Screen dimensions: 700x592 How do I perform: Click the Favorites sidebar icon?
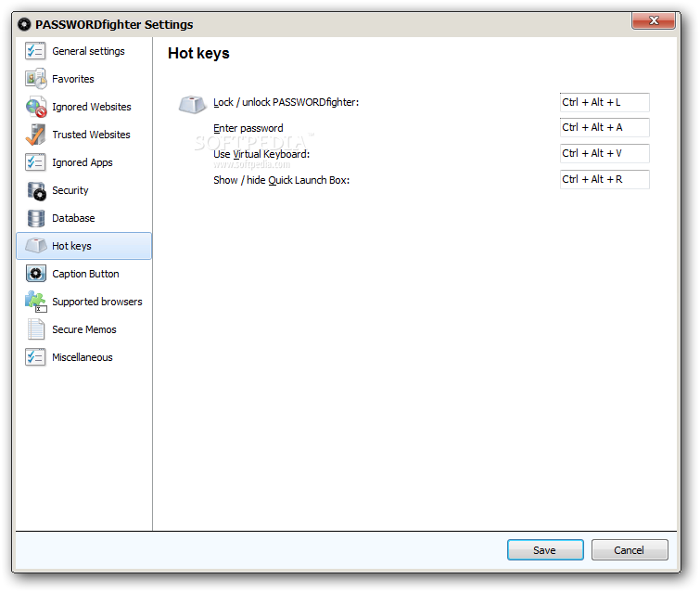coord(36,79)
